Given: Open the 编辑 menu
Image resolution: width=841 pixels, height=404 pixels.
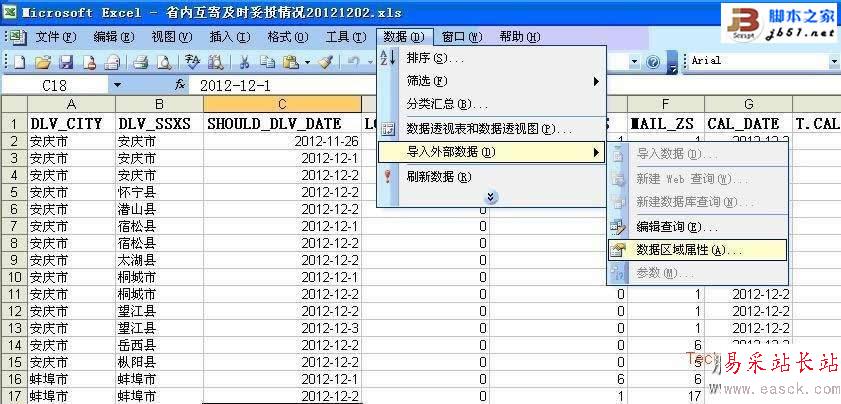Looking at the screenshot, I should tap(114, 37).
